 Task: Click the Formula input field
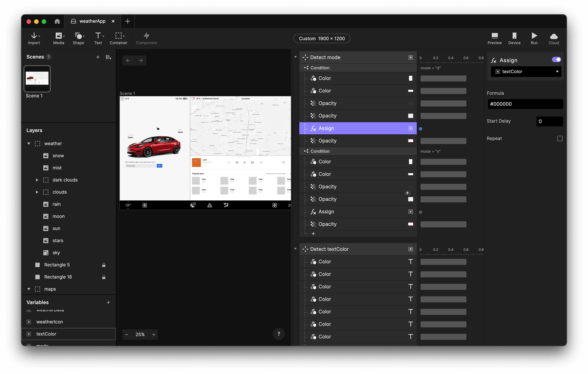pyautogui.click(x=525, y=104)
